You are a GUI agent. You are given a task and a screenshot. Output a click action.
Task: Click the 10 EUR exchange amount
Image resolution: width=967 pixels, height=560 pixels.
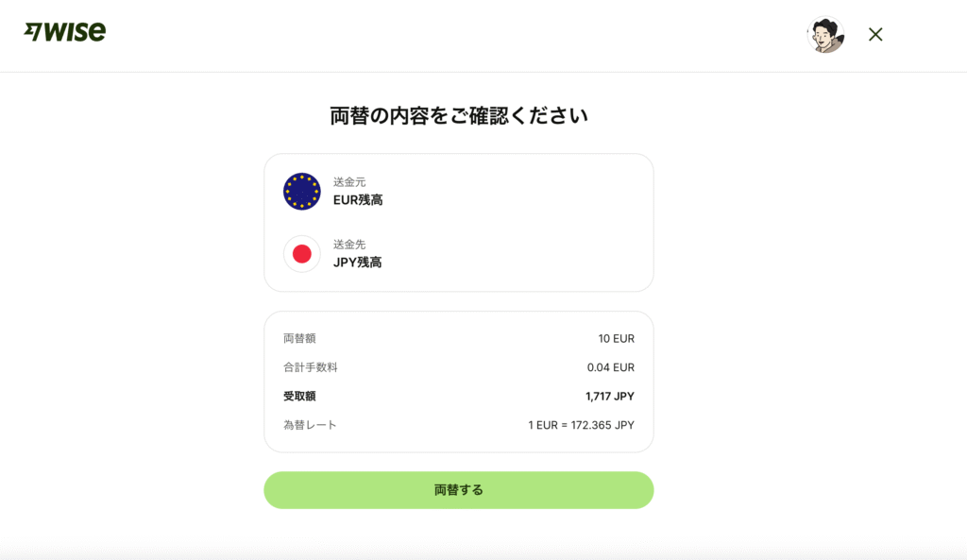[616, 339]
